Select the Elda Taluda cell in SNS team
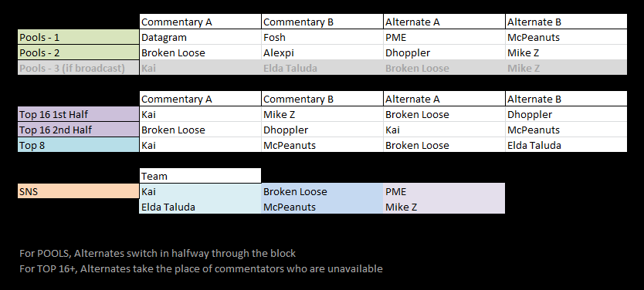Screen dimensions: 644x290 point(201,207)
